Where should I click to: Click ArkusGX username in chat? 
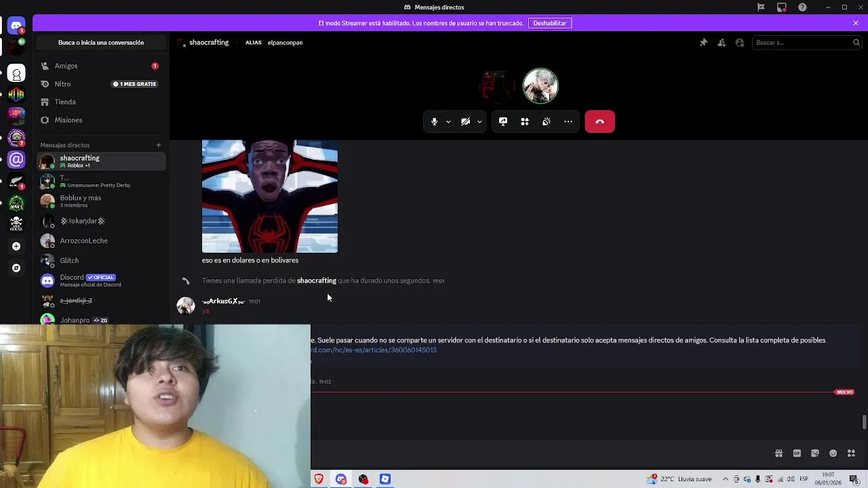click(223, 301)
